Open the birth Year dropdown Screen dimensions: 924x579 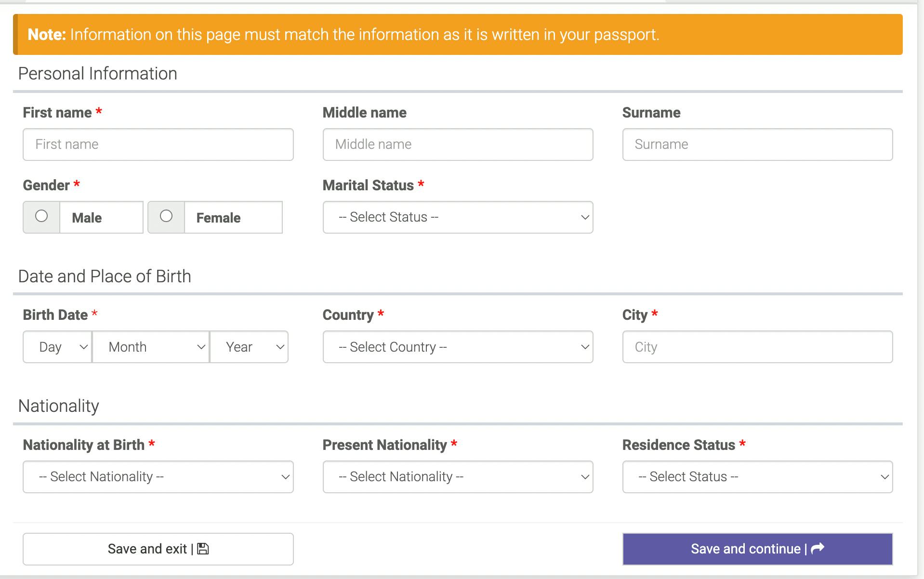point(249,347)
